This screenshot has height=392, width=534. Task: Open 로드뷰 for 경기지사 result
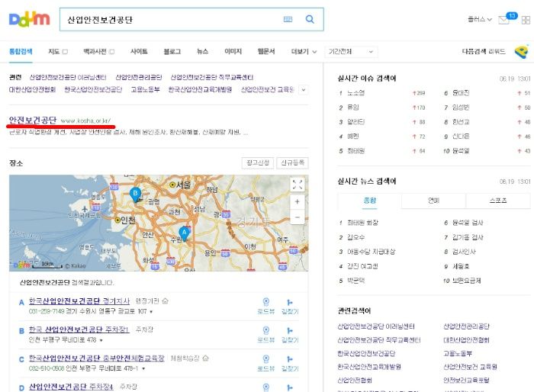coord(266,306)
